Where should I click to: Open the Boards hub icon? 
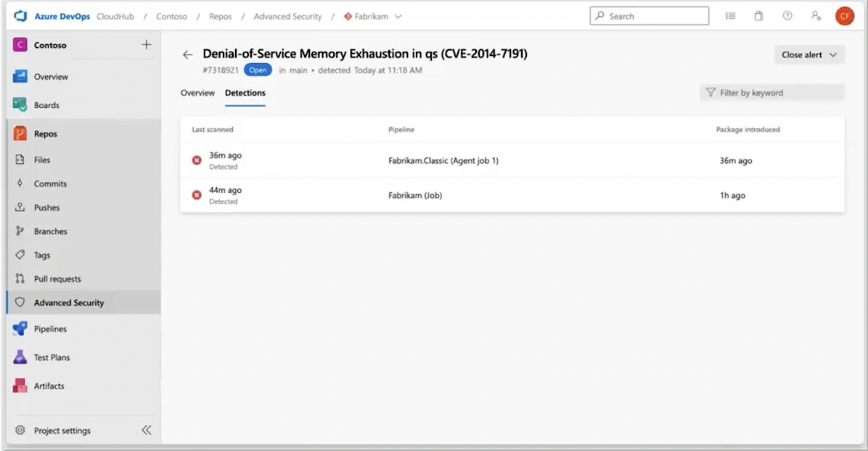(20, 105)
